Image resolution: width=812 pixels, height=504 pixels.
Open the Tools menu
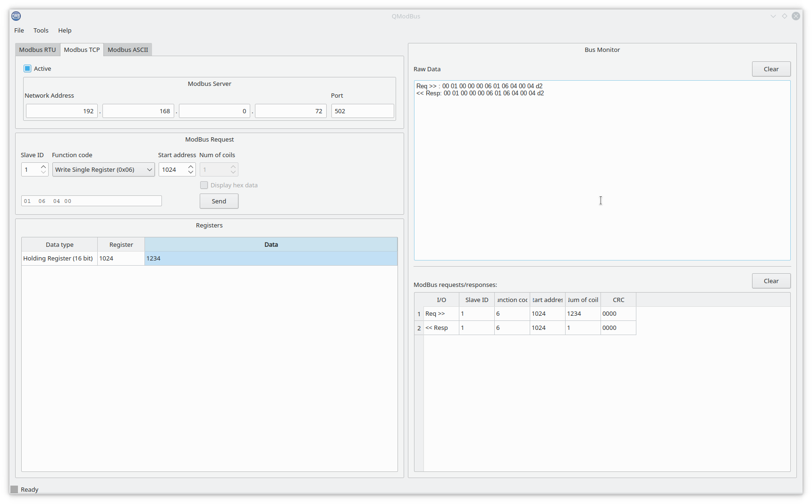pyautogui.click(x=41, y=30)
